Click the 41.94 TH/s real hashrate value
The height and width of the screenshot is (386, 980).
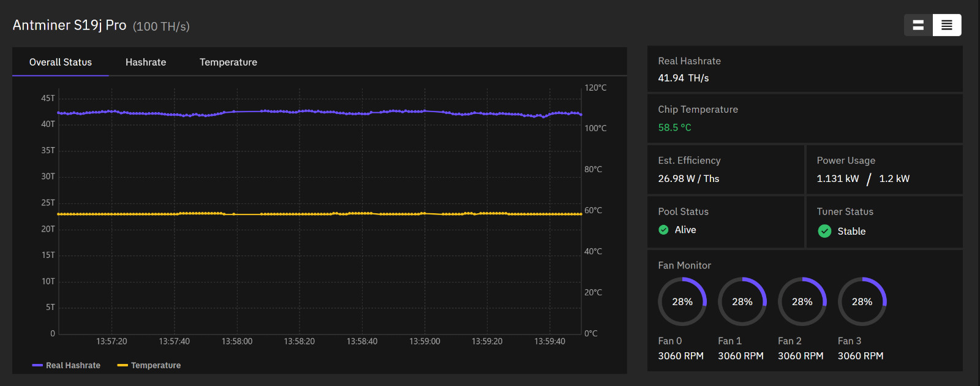coord(684,78)
